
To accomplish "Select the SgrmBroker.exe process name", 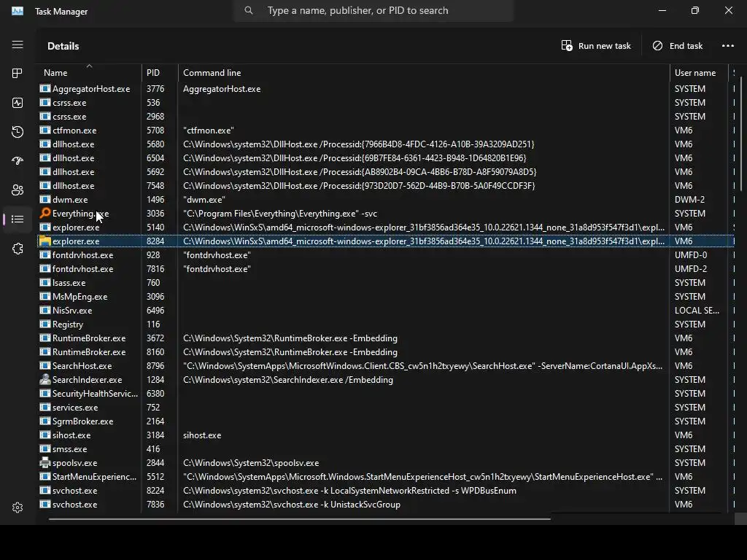I will point(83,421).
